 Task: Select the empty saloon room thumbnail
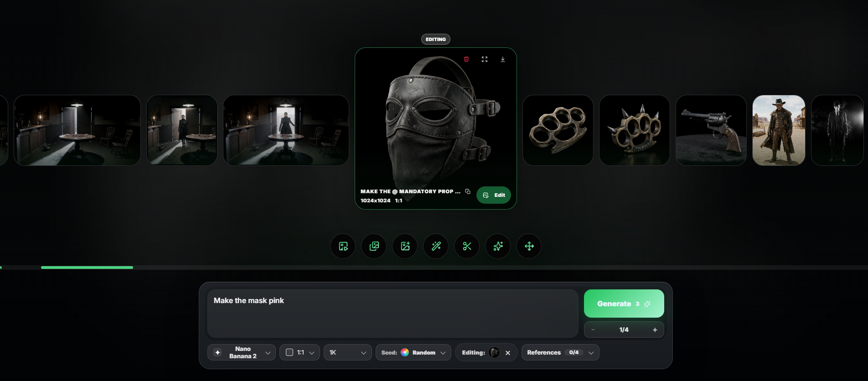[x=77, y=130]
